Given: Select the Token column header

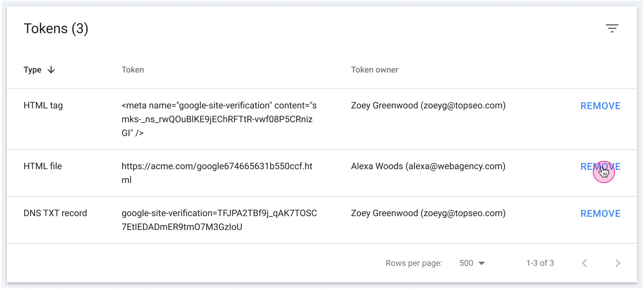Looking at the screenshot, I should click(133, 70).
